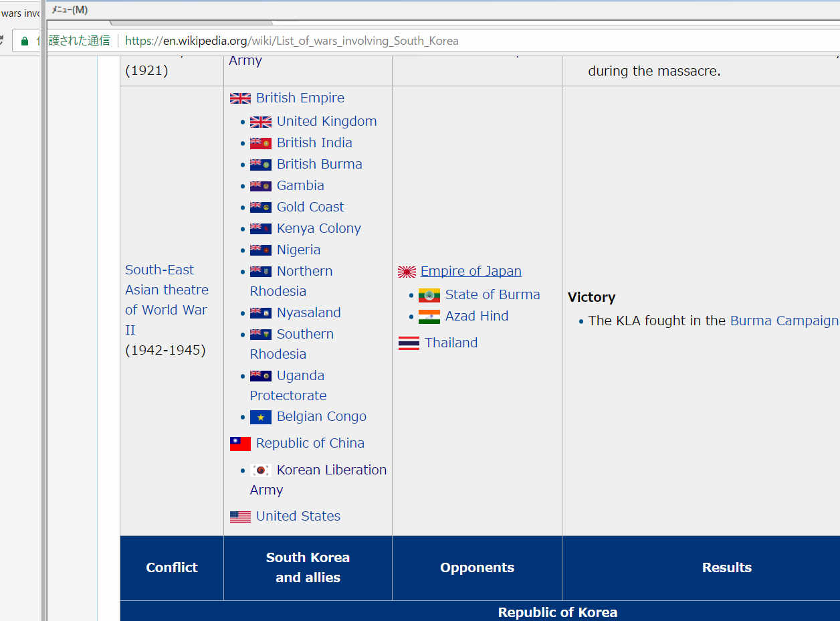Screen dimensions: 840x621
Task: Click the State of Burma flag icon
Action: [x=429, y=295]
